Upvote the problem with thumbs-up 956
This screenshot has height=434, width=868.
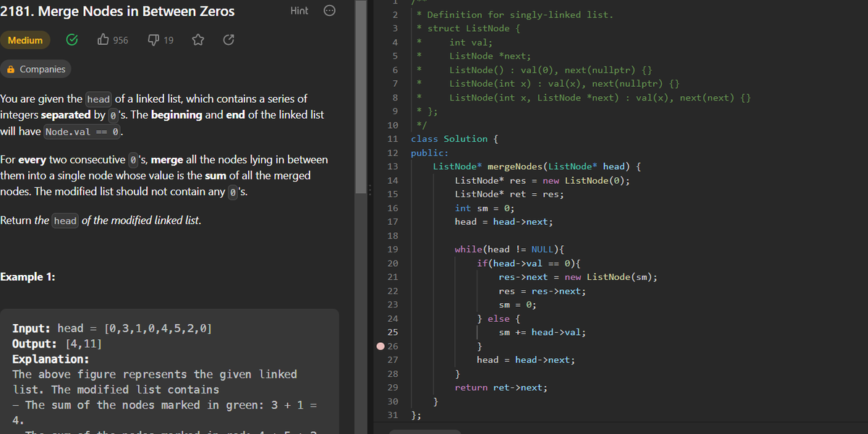[112, 41]
